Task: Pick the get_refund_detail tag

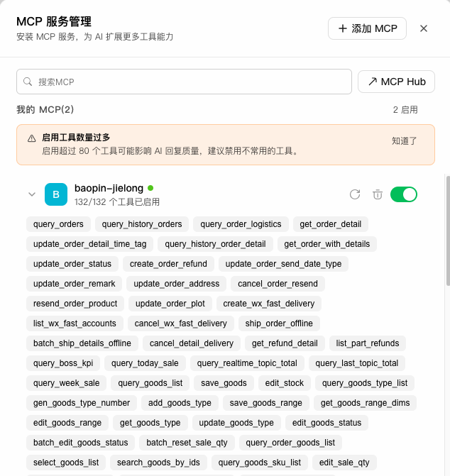Action: [x=285, y=343]
